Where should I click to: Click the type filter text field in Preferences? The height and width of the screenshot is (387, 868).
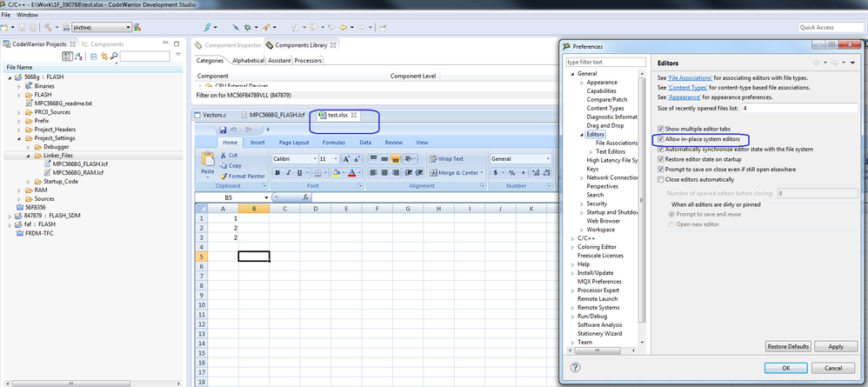coord(605,62)
